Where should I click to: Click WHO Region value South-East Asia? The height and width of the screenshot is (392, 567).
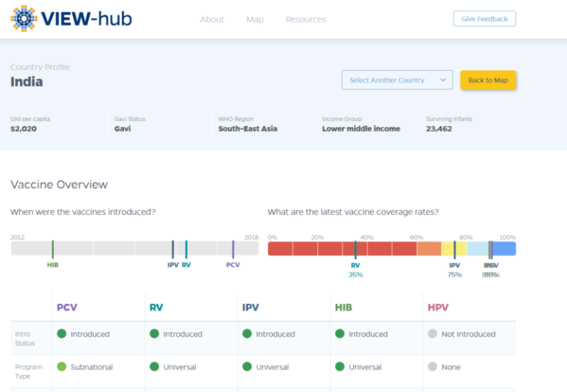(248, 128)
